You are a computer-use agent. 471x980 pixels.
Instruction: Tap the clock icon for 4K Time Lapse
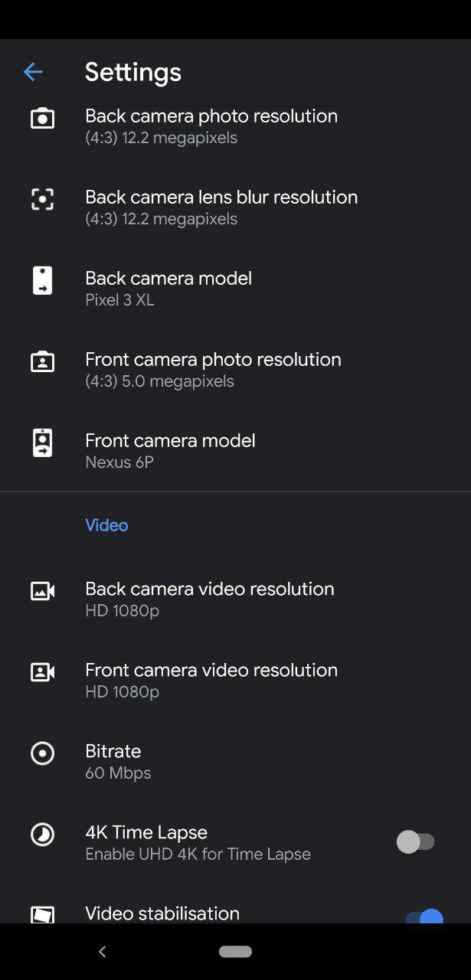[42, 835]
